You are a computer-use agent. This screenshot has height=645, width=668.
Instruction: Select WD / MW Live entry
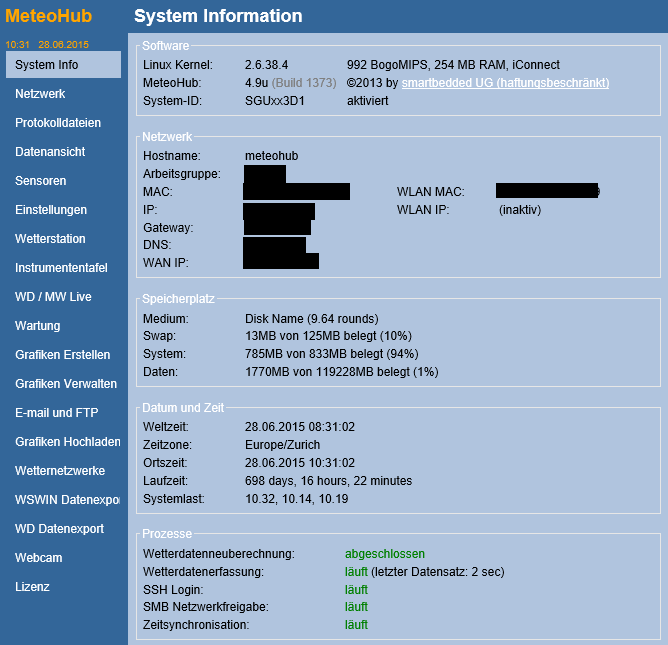53,297
